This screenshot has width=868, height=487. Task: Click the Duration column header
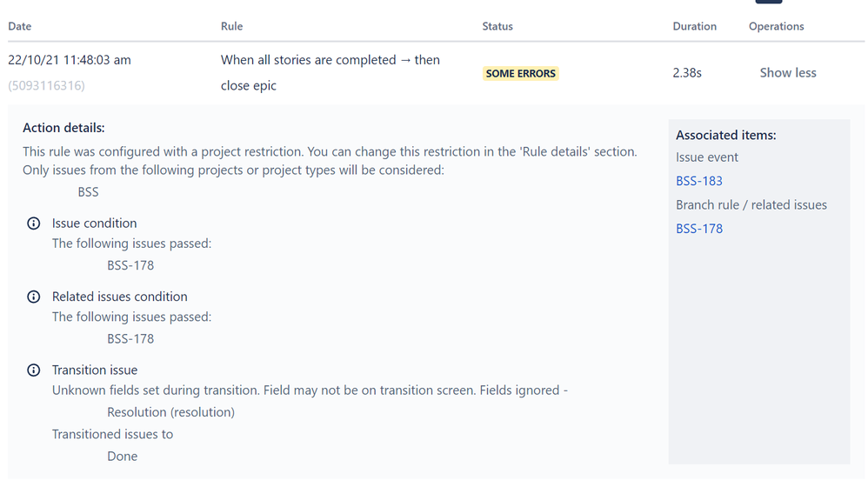(694, 26)
